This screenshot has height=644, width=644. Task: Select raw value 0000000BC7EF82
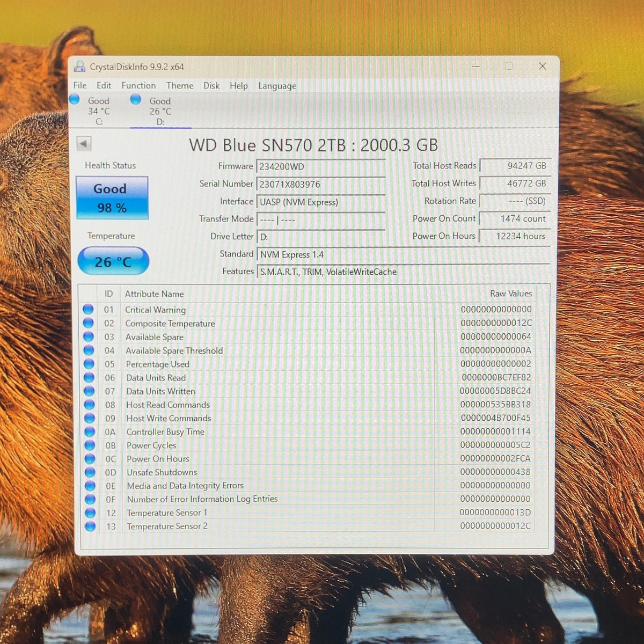496,377
